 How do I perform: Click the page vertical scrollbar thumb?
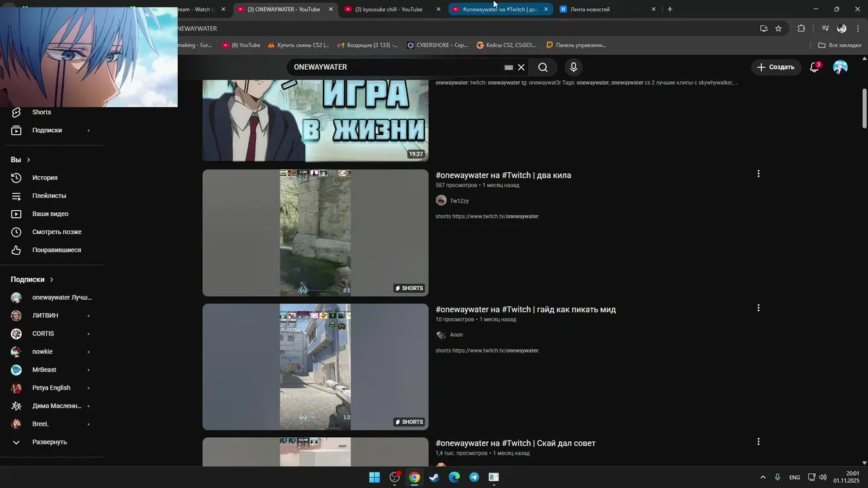(x=864, y=108)
